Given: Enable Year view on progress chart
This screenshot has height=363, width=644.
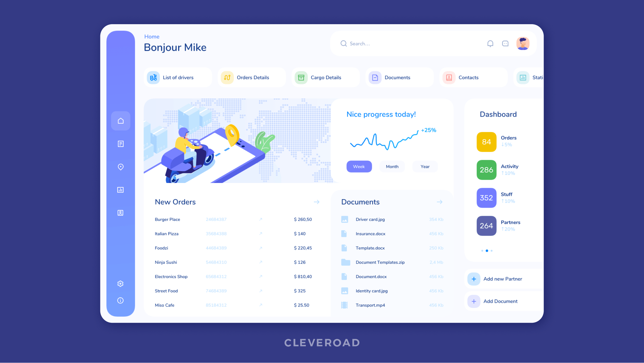Looking at the screenshot, I should pos(425,166).
